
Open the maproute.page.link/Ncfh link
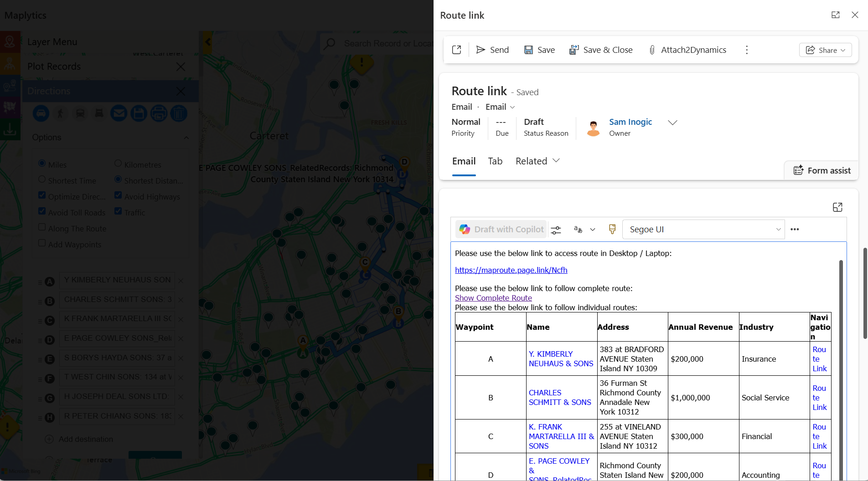511,270
